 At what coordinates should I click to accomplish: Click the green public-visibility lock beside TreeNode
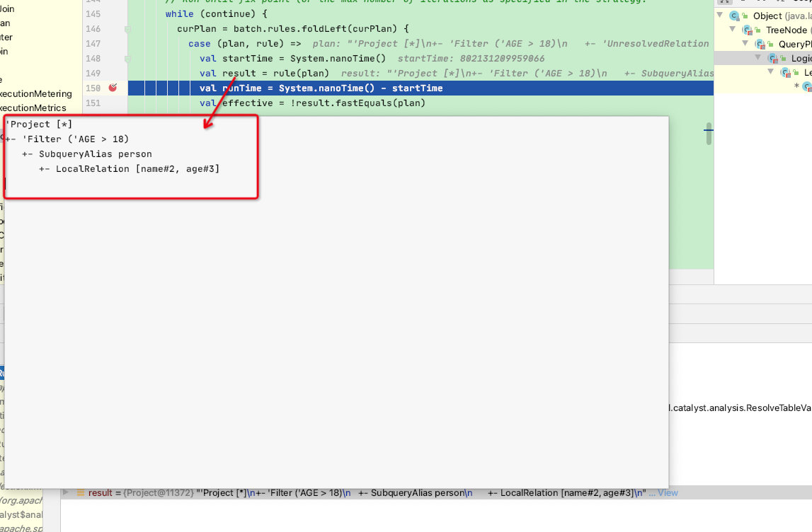click(757, 30)
